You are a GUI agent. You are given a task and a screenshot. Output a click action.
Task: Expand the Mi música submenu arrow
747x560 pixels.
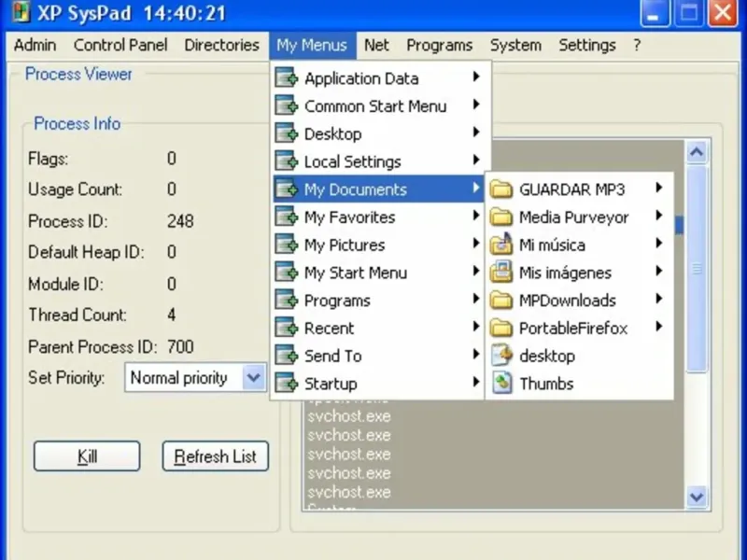(658, 244)
